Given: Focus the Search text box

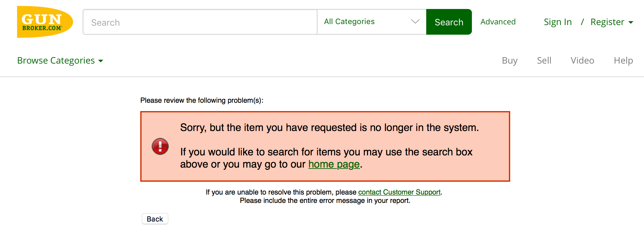Looking at the screenshot, I should (x=200, y=22).
